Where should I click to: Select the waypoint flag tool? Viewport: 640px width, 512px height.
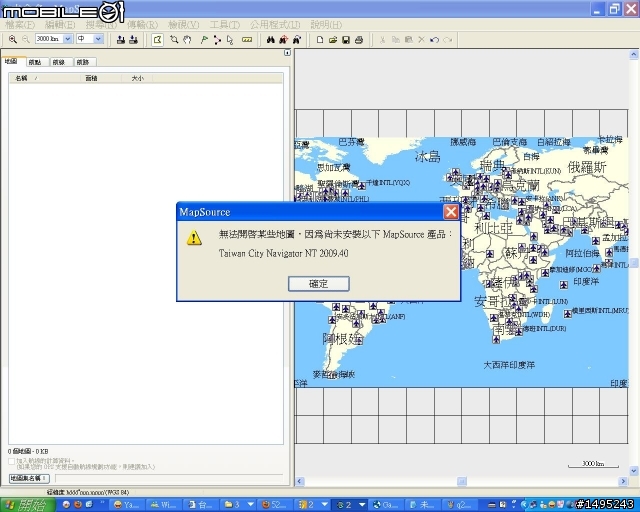coord(204,40)
